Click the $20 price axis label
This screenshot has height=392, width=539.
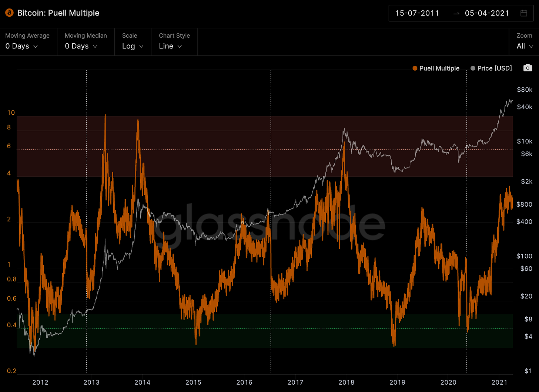click(526, 296)
